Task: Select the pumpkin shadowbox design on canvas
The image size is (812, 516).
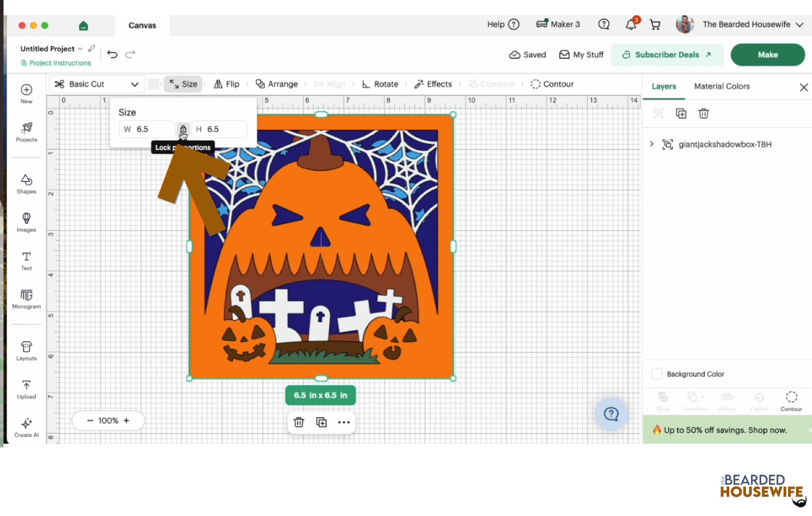Action: pyautogui.click(x=321, y=247)
